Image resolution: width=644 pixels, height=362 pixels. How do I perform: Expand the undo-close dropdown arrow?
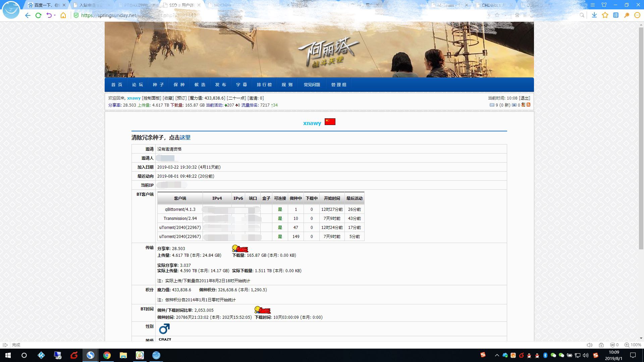pos(55,15)
